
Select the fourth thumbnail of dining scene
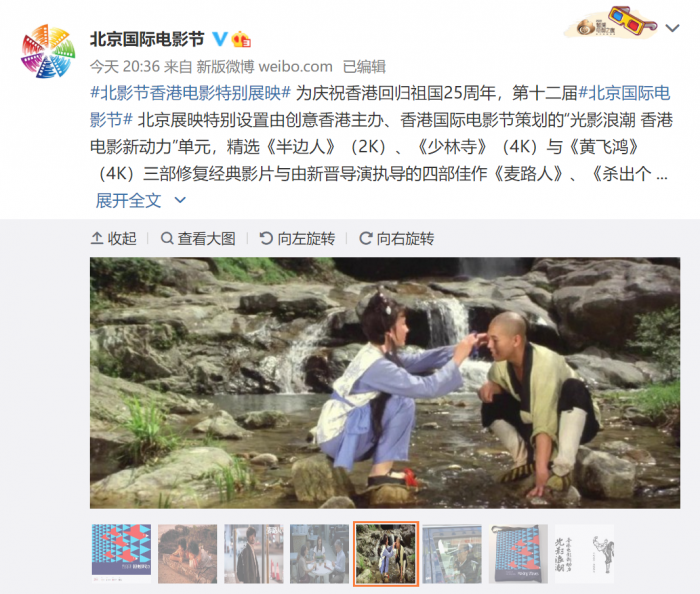[320, 554]
